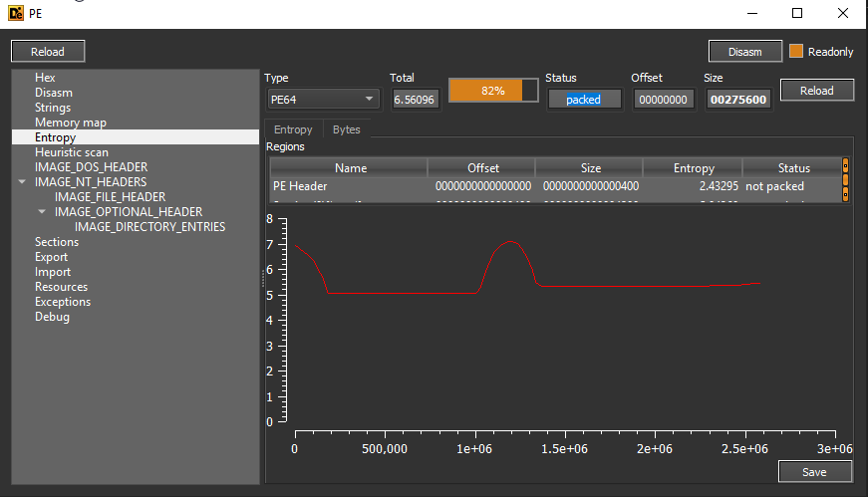Collapse the IMAGE_NT_HEADERS tree node
This screenshot has width=868, height=497.
22,181
